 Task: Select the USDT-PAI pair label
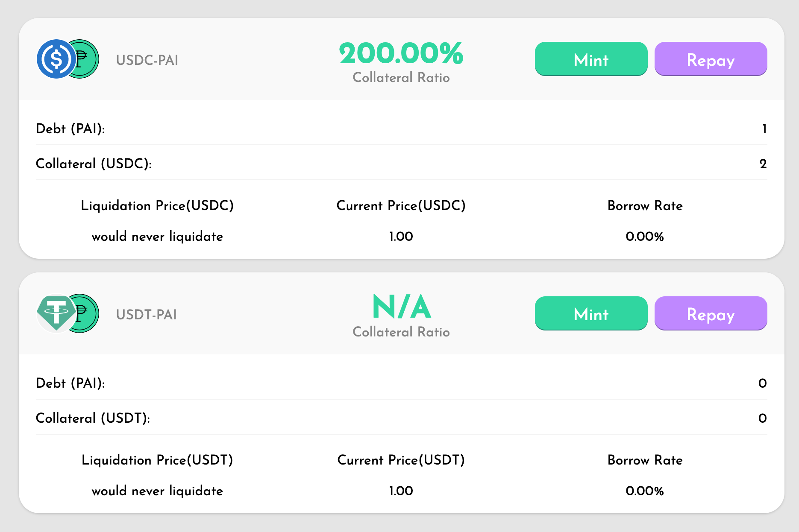(x=147, y=315)
